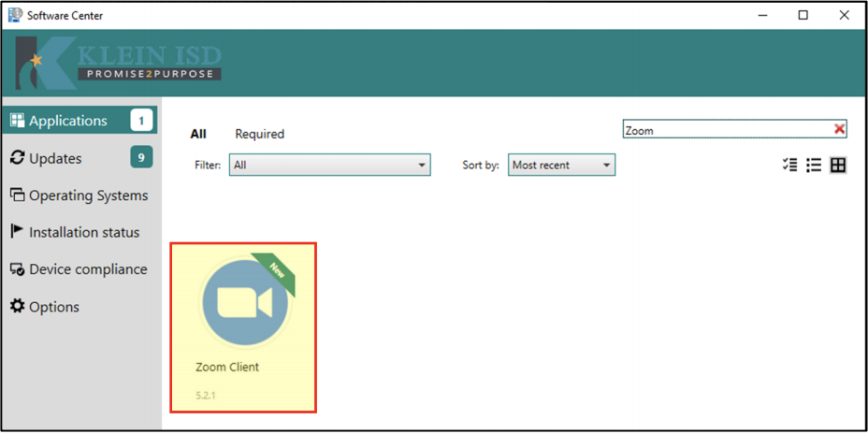Minimize the Software Center window
The image size is (868, 434).
coord(762,16)
